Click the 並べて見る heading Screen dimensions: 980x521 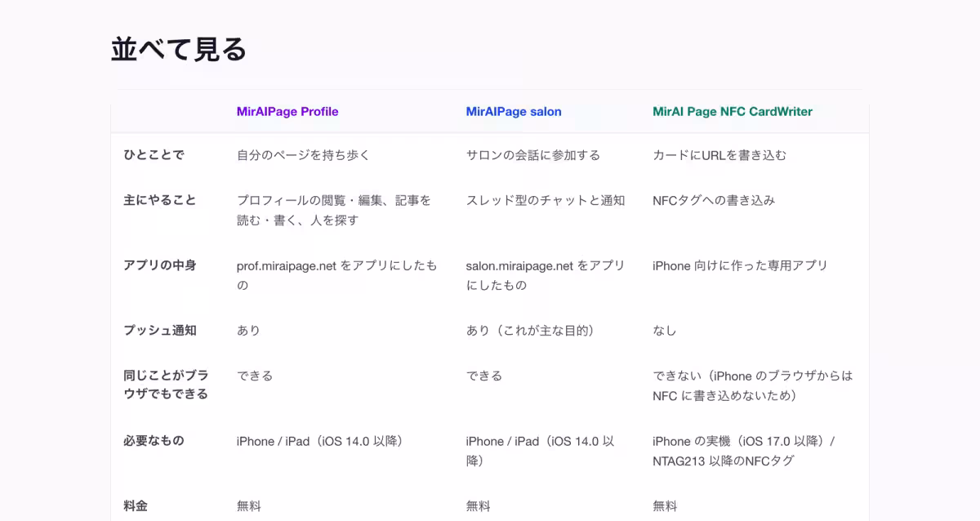179,50
